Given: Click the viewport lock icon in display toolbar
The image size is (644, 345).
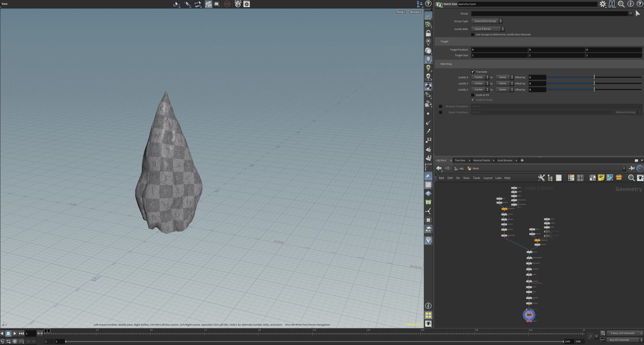Looking at the screenshot, I should pyautogui.click(x=428, y=33).
